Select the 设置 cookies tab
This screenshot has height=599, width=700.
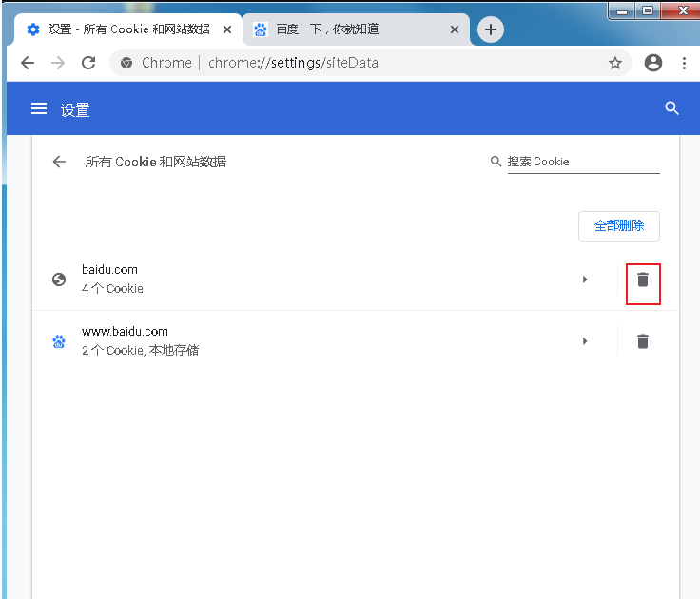click(x=124, y=29)
